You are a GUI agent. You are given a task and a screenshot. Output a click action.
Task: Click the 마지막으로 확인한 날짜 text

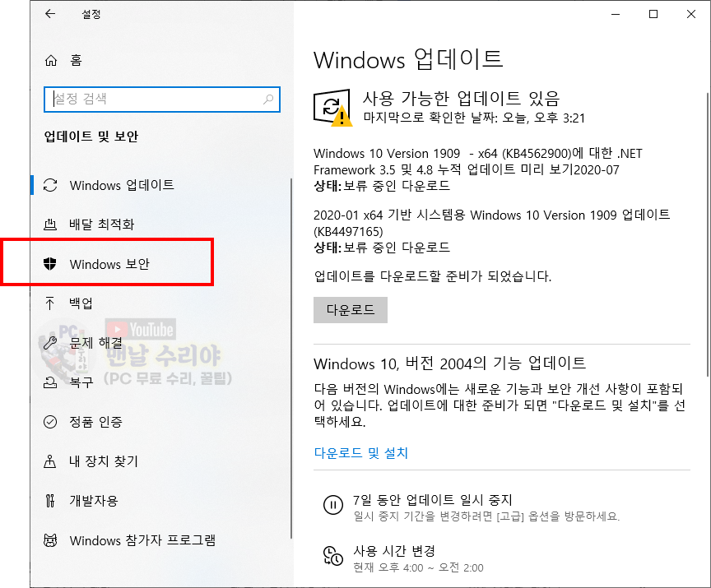tap(474, 118)
